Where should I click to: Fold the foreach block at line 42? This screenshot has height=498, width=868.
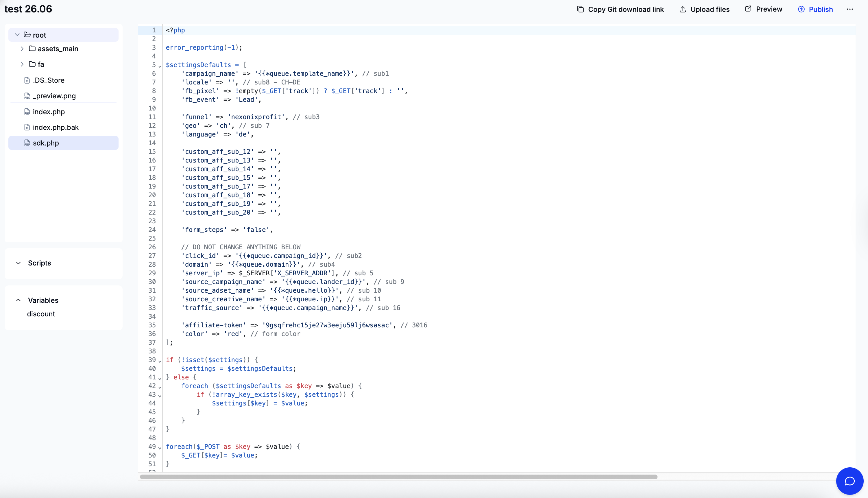pos(160,387)
